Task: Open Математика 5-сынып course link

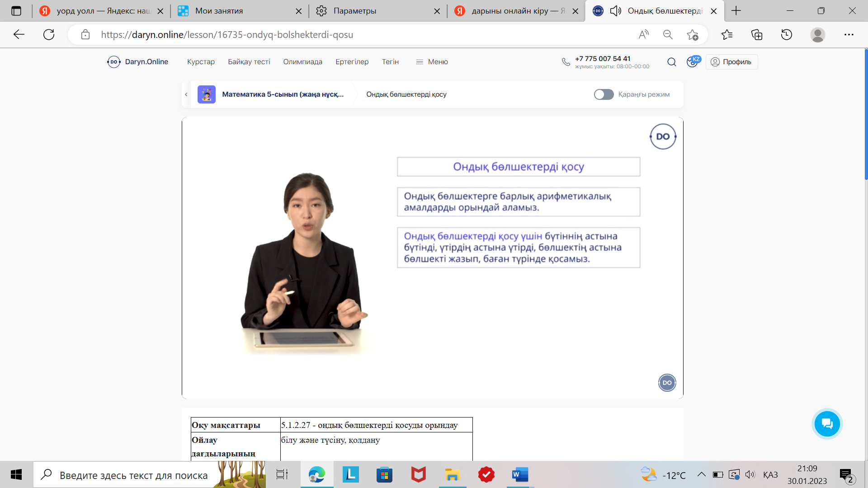Action: point(283,94)
